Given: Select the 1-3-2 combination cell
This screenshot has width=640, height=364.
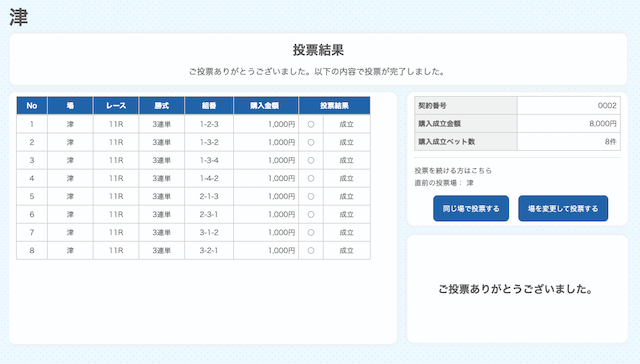Looking at the screenshot, I should (209, 142).
